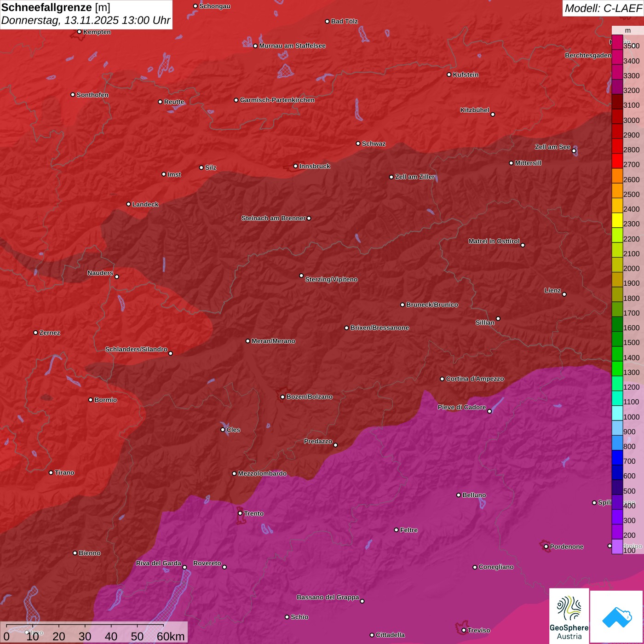
Task: Select the Trento city marker dot
Action: click(x=240, y=513)
